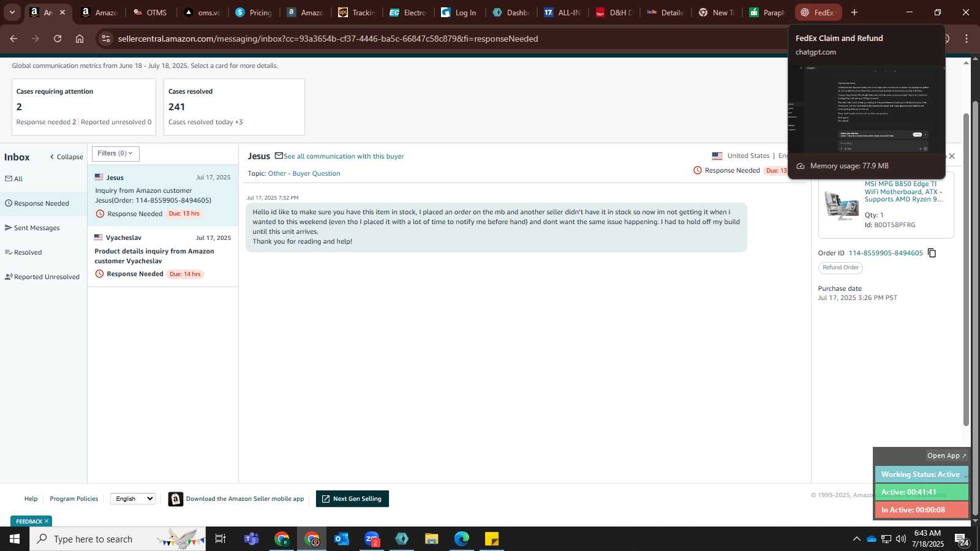Dismiss the FEEDBACK tab with X
Screen dimensions: 980x551
coord(47,522)
